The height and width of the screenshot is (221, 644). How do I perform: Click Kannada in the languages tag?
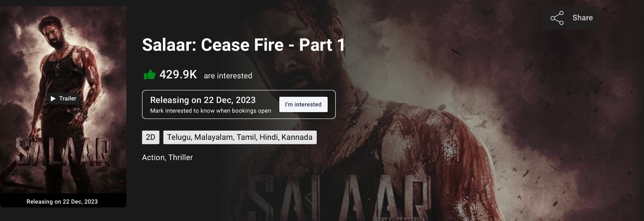(x=297, y=137)
